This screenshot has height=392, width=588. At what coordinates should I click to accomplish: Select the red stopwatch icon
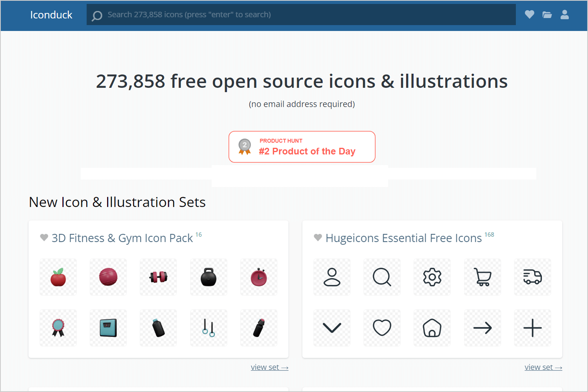[x=259, y=277]
